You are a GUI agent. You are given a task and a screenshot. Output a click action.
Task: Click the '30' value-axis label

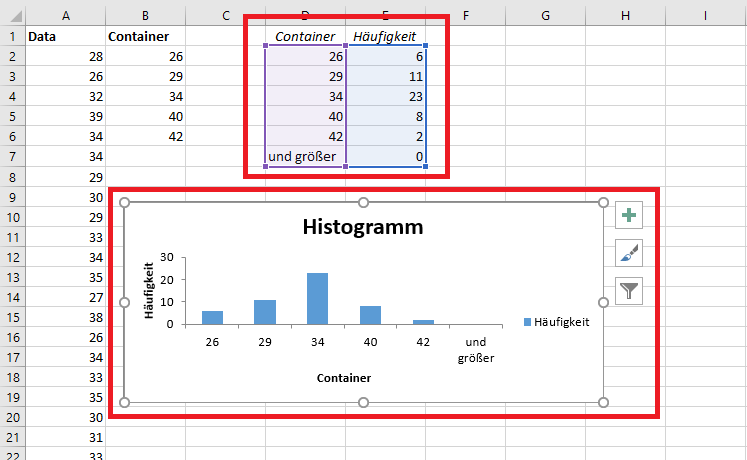click(x=167, y=257)
